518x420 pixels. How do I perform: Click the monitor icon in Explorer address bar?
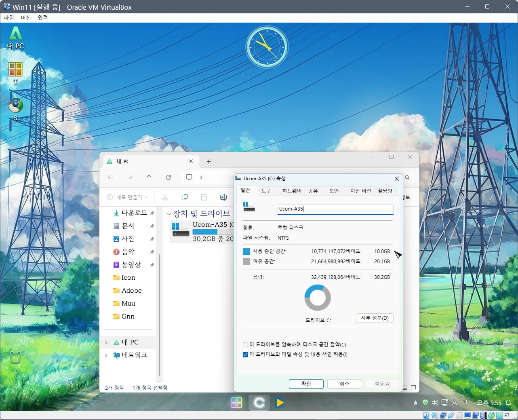(x=189, y=177)
